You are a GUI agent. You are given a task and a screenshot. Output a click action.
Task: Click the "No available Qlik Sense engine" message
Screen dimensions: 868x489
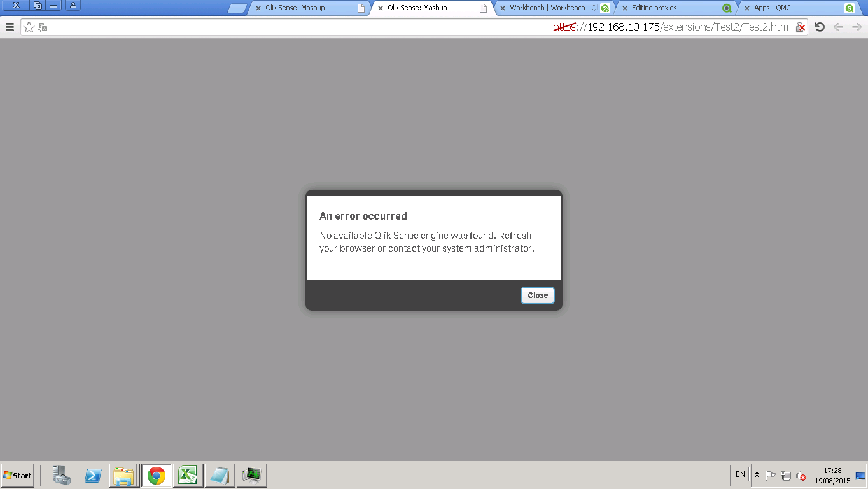point(427,242)
